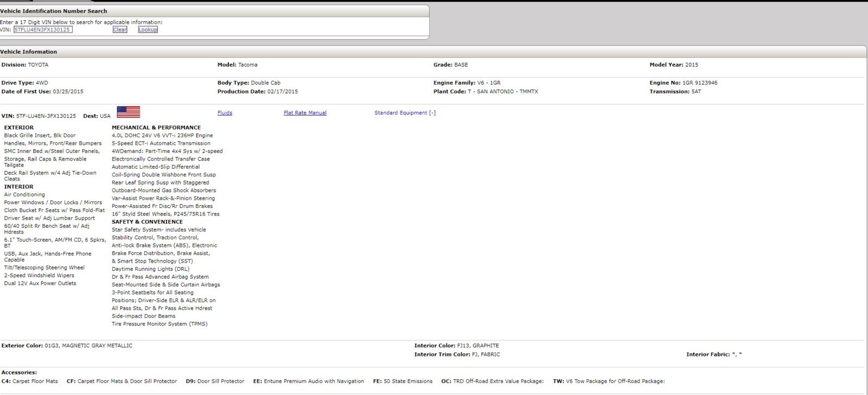Click the Dual 12V Aux Power Outlets line
Viewport: 868px width, 395px height.
[x=40, y=283]
